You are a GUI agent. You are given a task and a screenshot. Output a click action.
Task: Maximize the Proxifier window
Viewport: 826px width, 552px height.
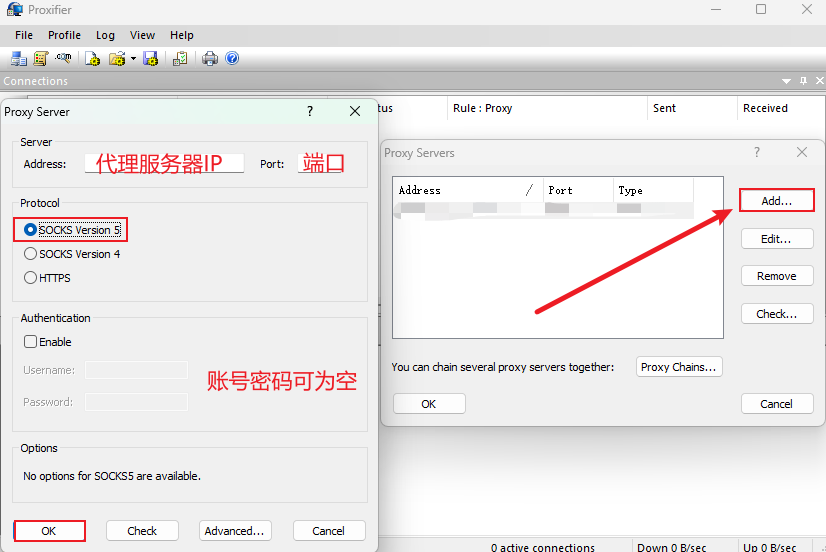click(761, 9)
